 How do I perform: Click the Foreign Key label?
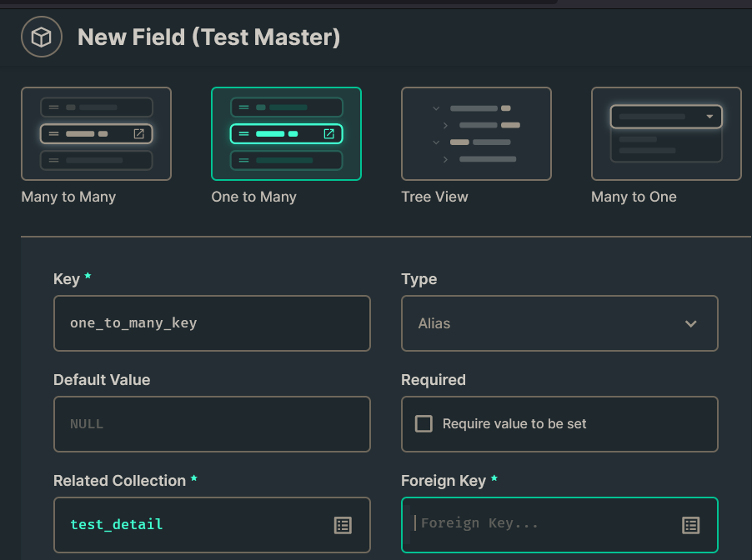pyautogui.click(x=444, y=480)
